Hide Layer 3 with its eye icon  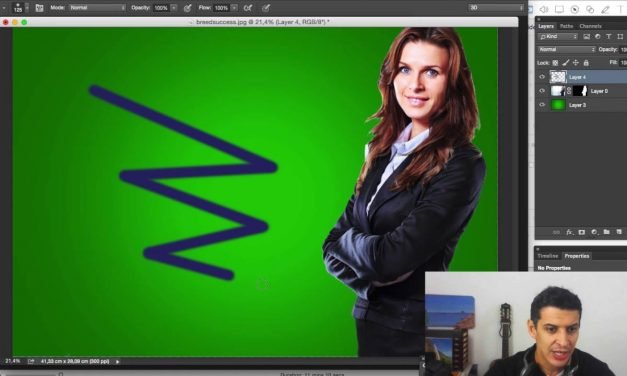pos(542,105)
